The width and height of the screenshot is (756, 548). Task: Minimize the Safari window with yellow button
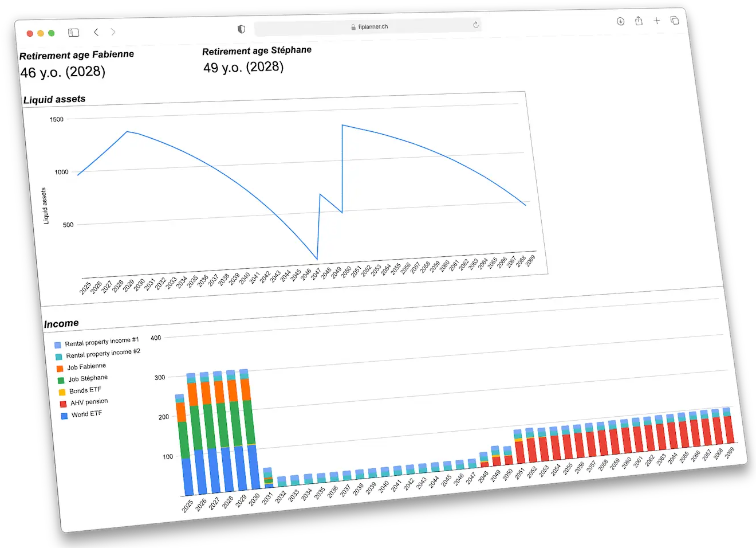(x=41, y=33)
